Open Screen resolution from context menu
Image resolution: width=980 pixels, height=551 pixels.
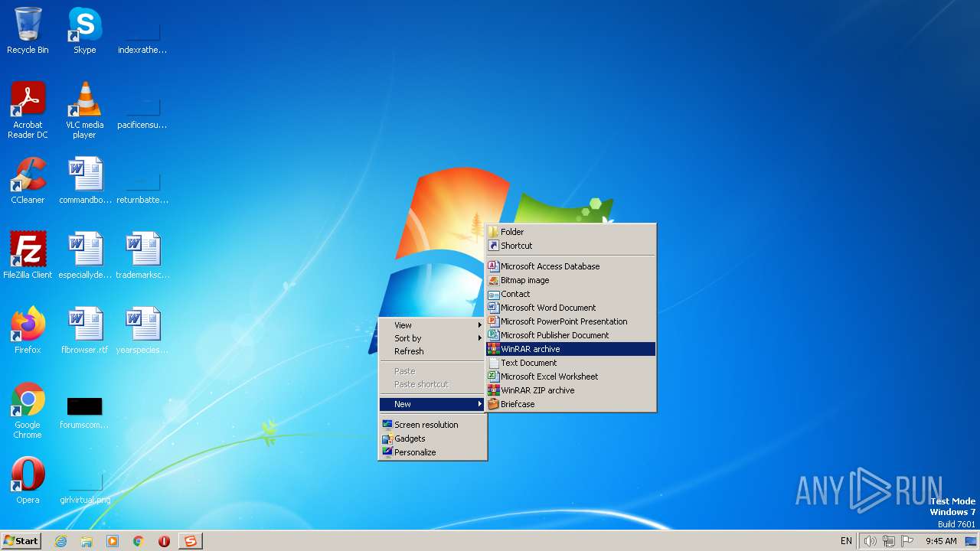pos(433,425)
